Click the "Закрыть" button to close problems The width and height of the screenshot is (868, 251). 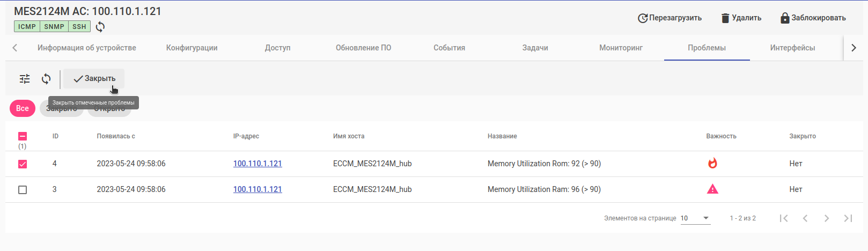94,79
